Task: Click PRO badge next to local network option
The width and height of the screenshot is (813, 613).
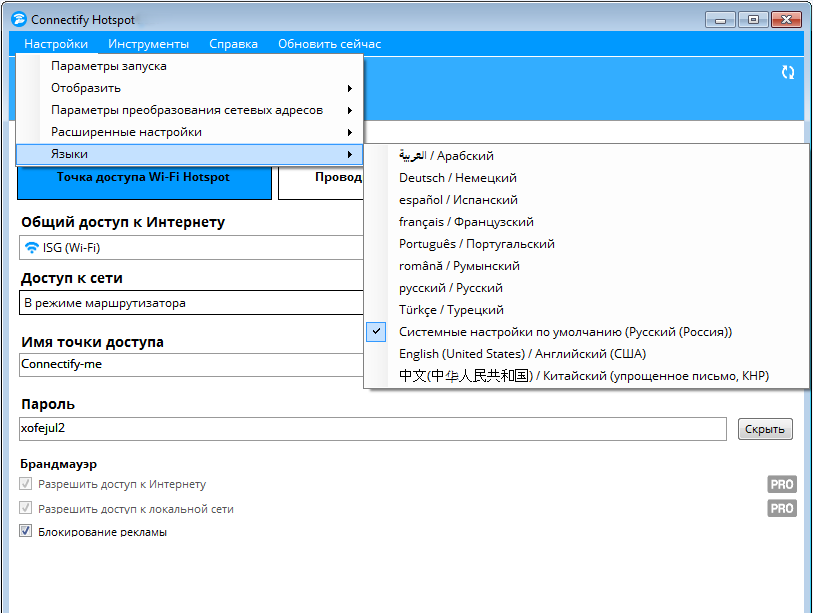Action: click(781, 508)
